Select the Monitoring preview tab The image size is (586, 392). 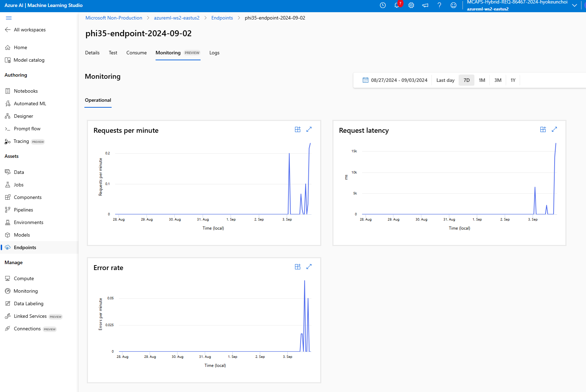click(x=178, y=53)
